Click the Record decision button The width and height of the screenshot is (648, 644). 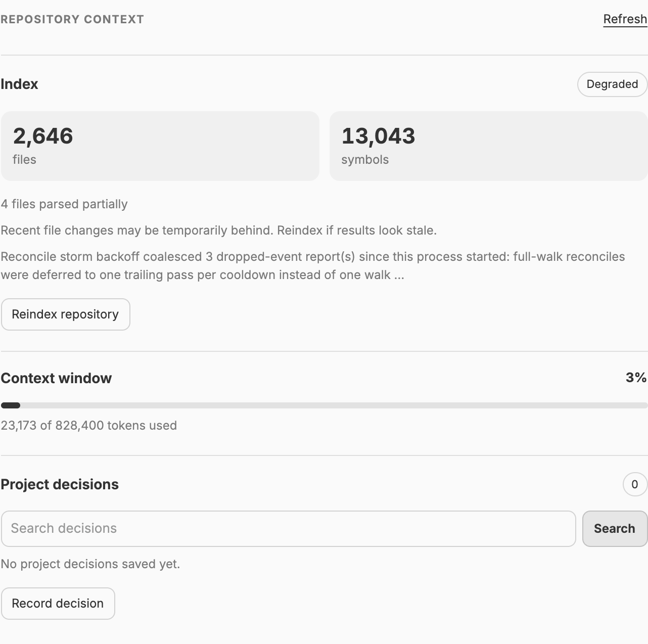58,604
